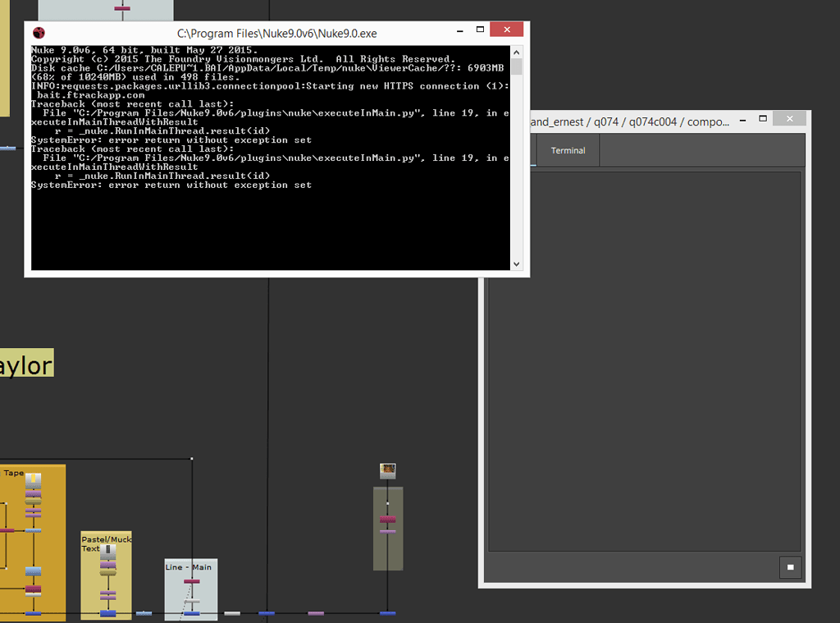Click the yellow sticky note reading 'aylor'
840x623 pixels.
26,364
